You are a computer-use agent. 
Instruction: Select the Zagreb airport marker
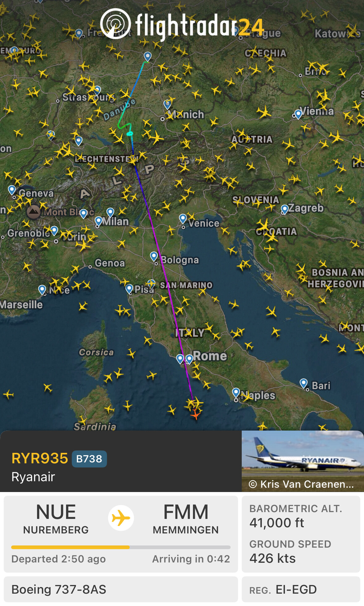coord(285,209)
